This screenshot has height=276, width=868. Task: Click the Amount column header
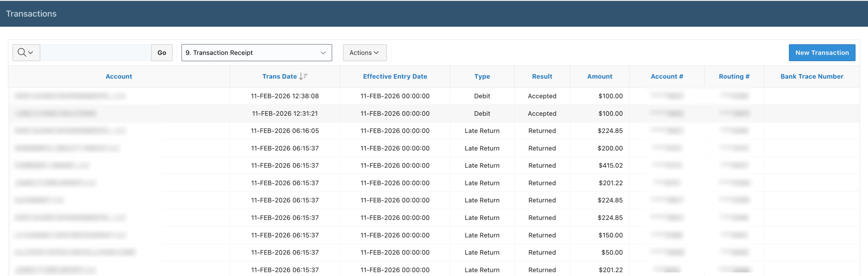click(599, 76)
